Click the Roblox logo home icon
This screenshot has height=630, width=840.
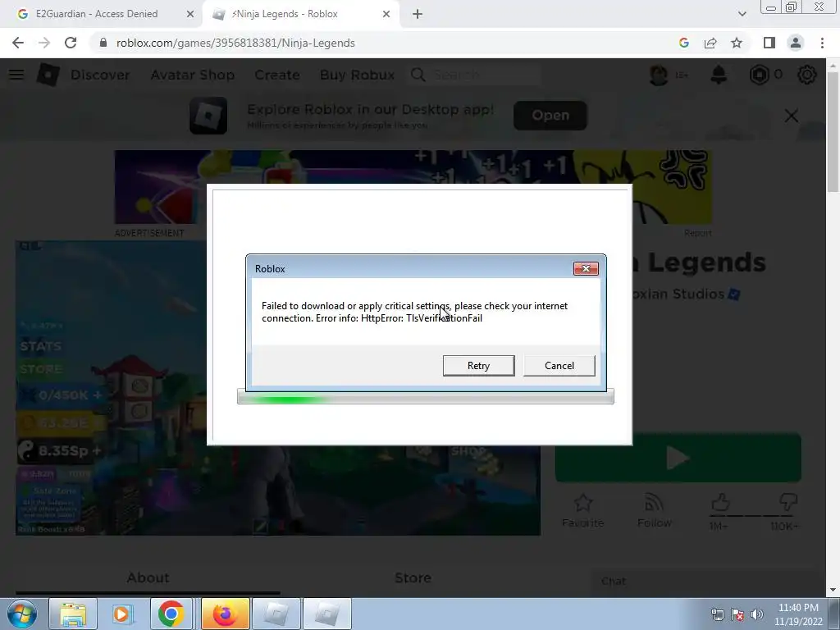48,75
